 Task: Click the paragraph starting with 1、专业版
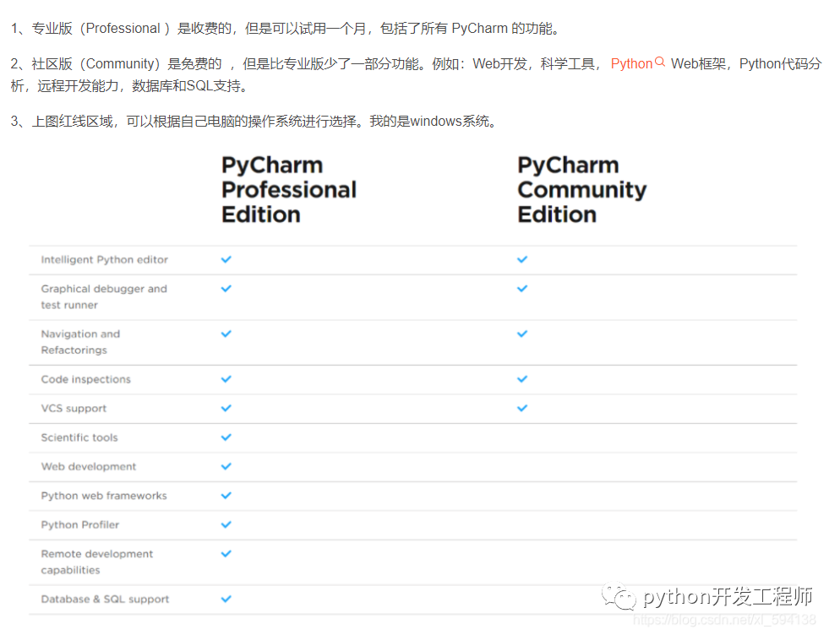point(286,29)
